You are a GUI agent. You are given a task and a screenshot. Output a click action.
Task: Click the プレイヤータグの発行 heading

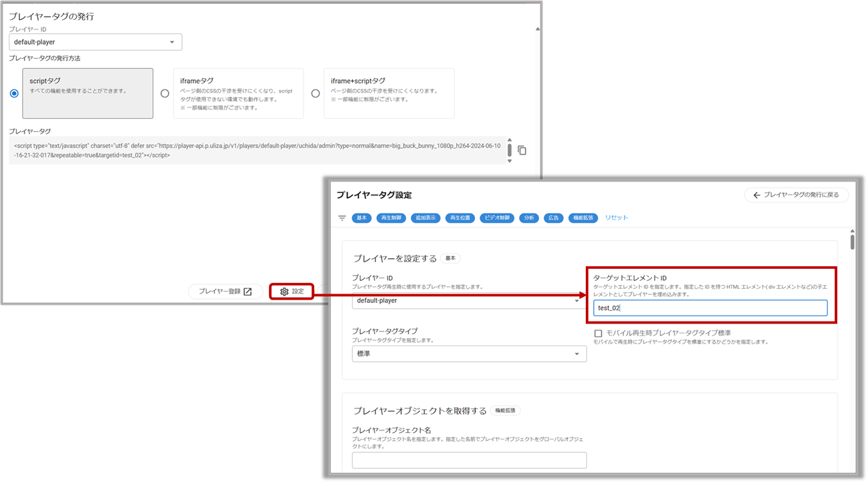click(51, 16)
